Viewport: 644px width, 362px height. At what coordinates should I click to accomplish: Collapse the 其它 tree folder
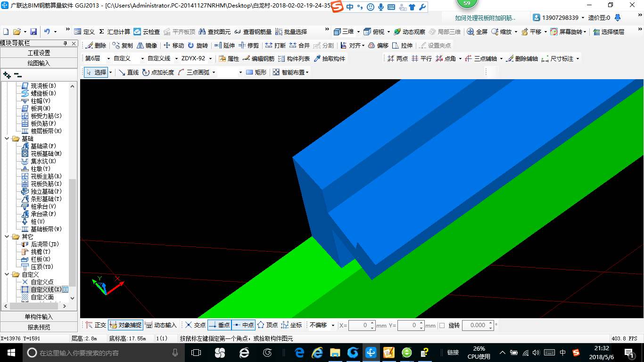click(7, 237)
